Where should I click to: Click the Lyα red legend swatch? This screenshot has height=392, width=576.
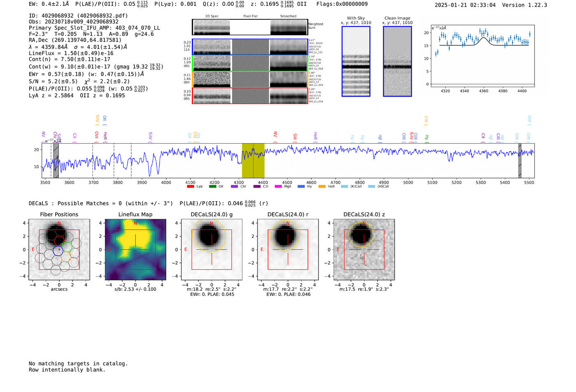click(190, 186)
